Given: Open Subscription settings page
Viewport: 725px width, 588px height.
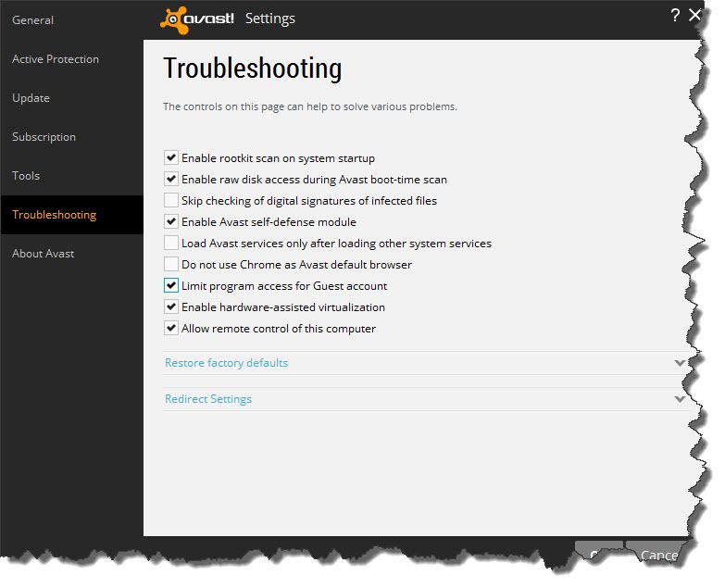Looking at the screenshot, I should 71,137.
